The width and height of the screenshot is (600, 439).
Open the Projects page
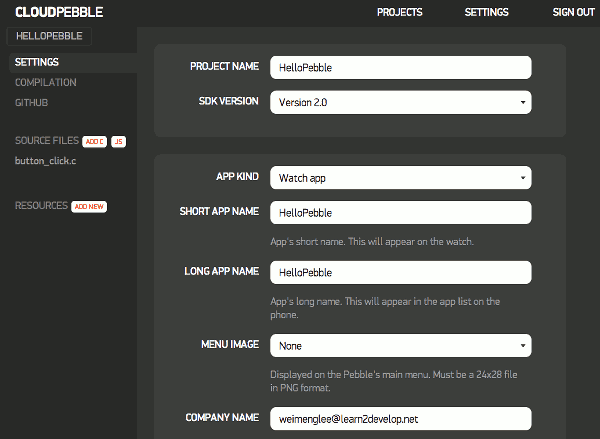[399, 12]
